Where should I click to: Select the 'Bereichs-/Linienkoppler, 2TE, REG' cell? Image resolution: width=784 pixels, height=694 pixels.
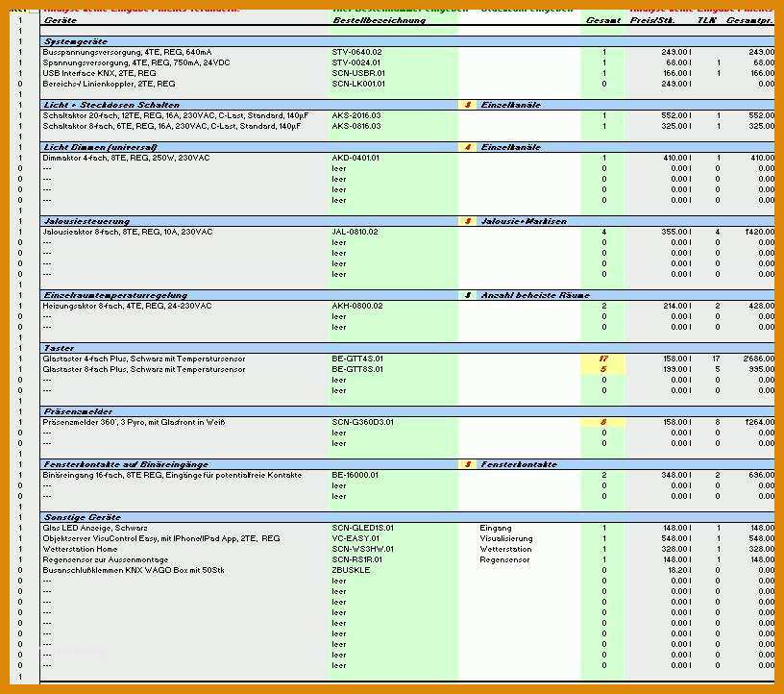pos(109,84)
